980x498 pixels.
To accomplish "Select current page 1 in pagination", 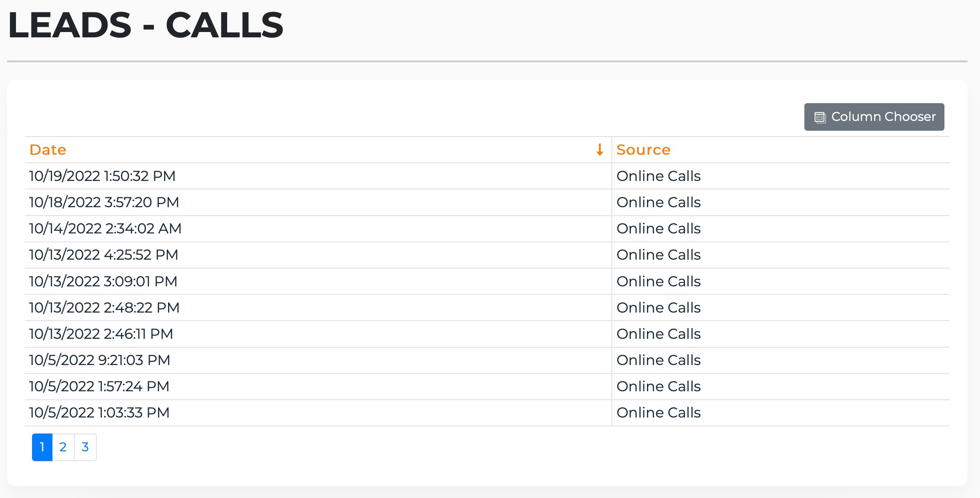I will 42,447.
